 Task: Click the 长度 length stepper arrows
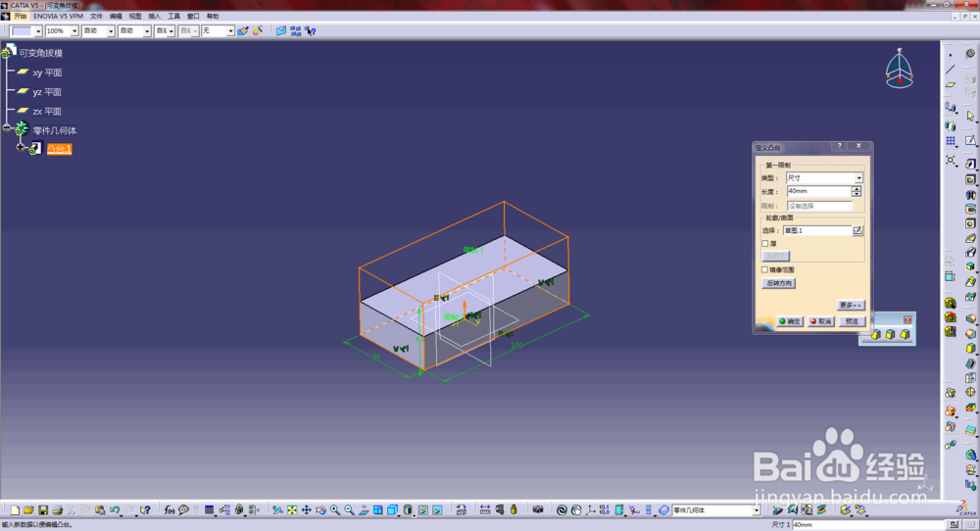click(857, 191)
